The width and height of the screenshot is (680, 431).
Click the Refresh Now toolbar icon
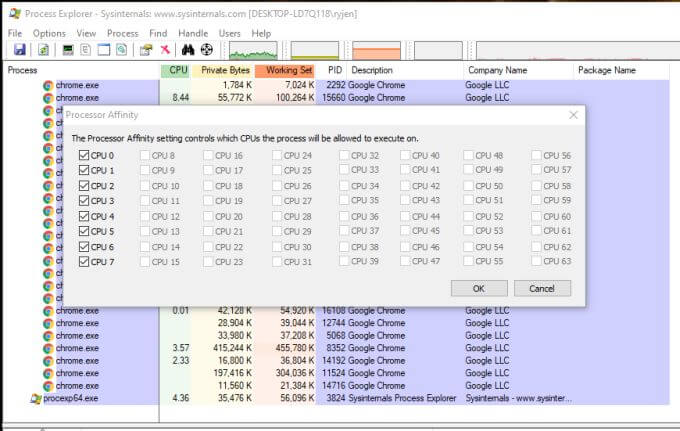point(43,50)
